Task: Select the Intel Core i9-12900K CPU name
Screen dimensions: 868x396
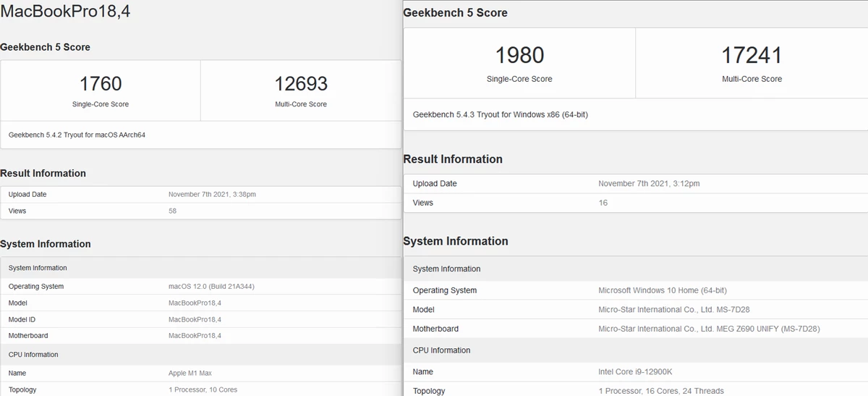Action: coord(636,372)
